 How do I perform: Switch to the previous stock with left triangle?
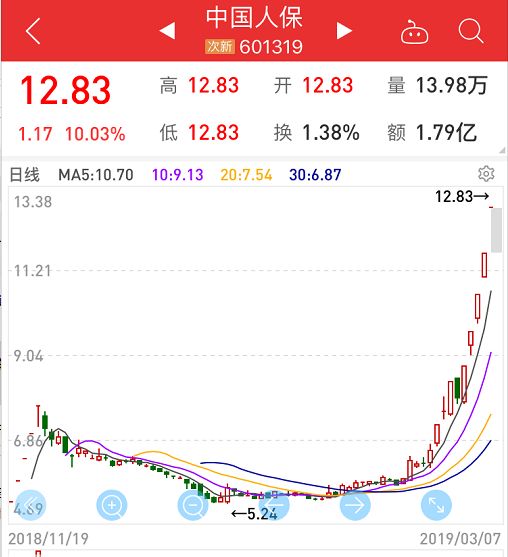point(167,31)
